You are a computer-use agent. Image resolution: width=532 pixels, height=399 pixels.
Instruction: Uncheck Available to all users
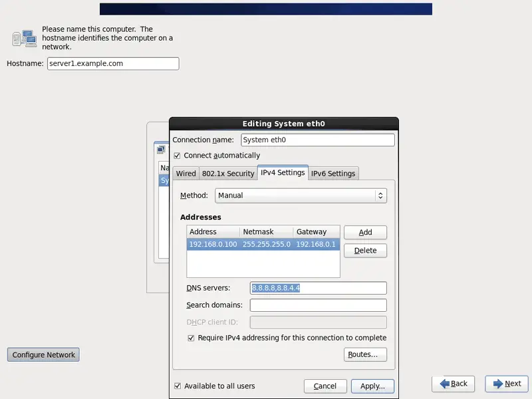click(x=178, y=386)
